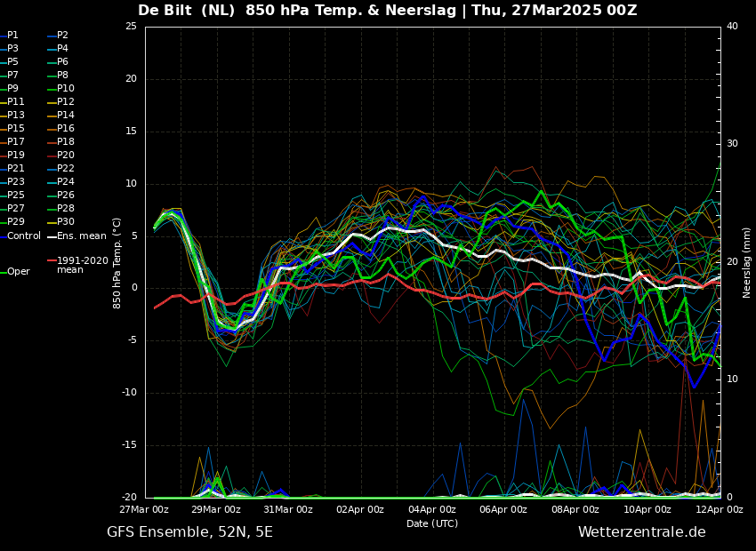Click the P23 legend label
This screenshot has height=551, width=756.
15,181
